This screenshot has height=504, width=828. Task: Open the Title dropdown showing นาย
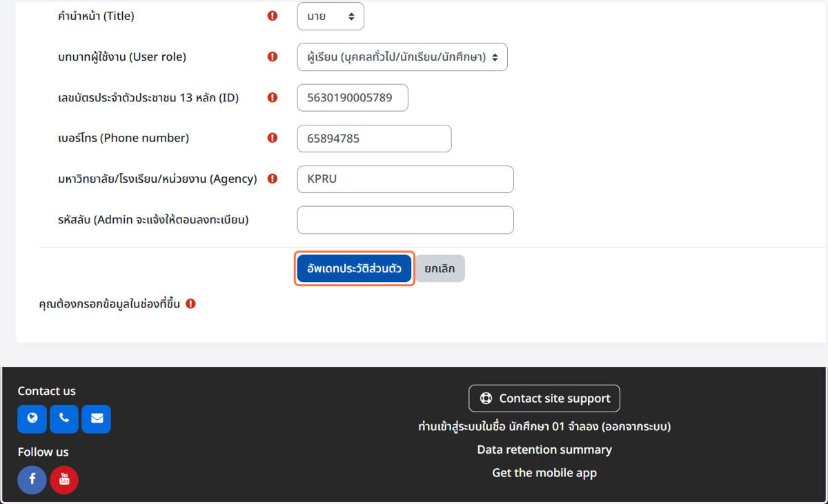331,16
